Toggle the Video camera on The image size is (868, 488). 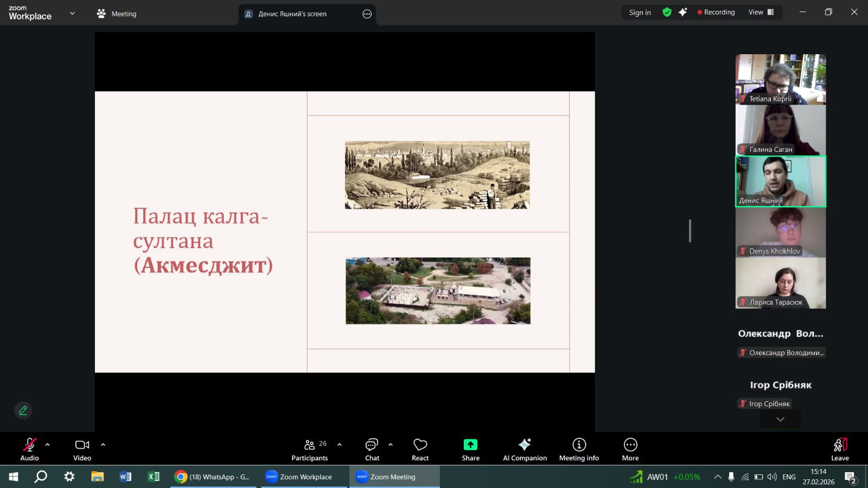tap(82, 449)
